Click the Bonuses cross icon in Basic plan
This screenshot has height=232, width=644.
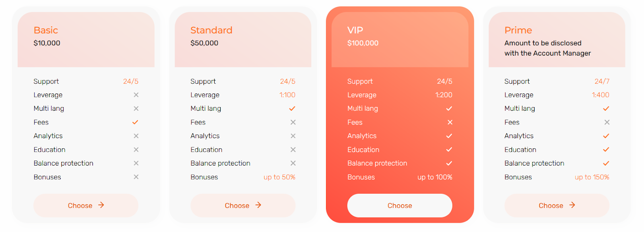tap(136, 177)
